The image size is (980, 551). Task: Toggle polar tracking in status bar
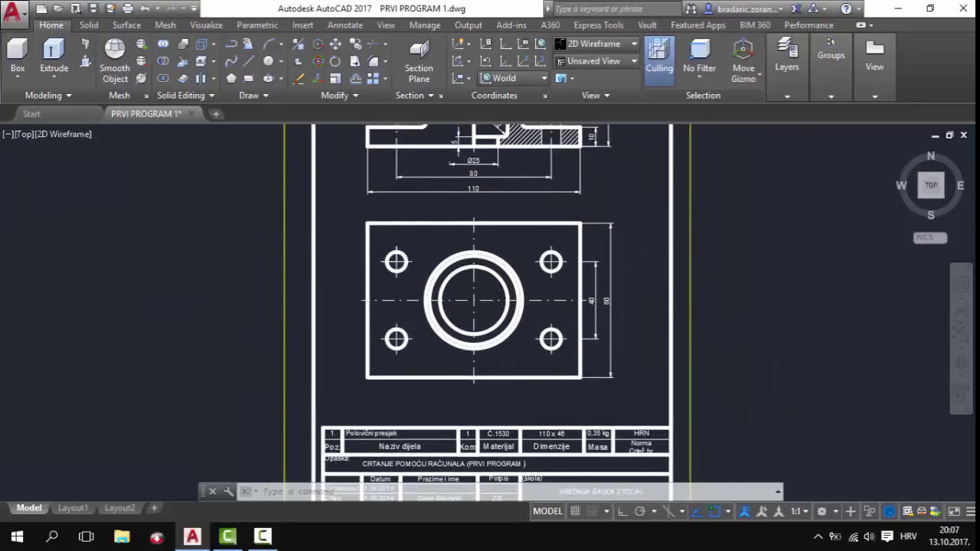[x=640, y=511]
